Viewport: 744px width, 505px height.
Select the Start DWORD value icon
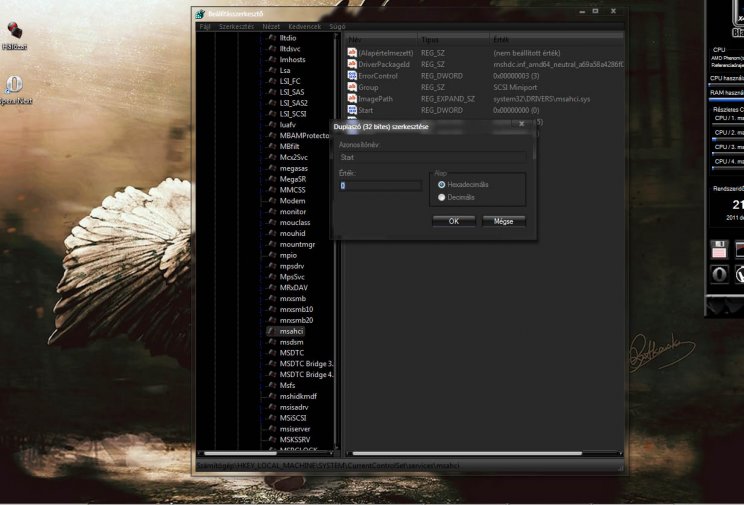pyautogui.click(x=352, y=110)
